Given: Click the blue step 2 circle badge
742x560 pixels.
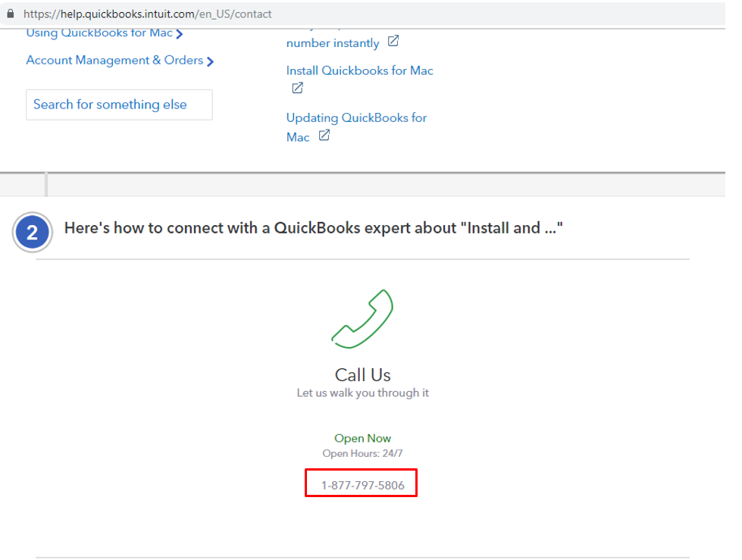Looking at the screenshot, I should pyautogui.click(x=32, y=233).
